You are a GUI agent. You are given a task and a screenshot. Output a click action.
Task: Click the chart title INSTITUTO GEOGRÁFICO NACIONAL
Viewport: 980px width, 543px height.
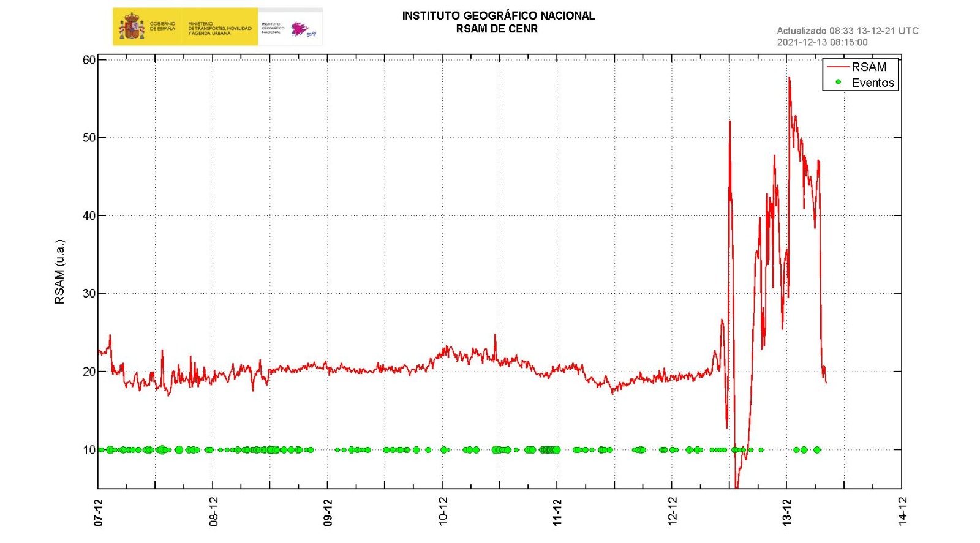pos(498,16)
